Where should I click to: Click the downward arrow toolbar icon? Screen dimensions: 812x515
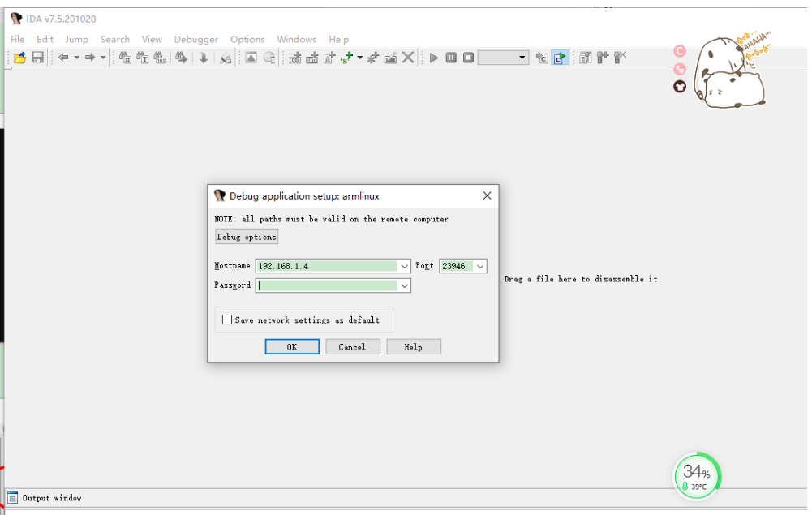pyautogui.click(x=204, y=58)
